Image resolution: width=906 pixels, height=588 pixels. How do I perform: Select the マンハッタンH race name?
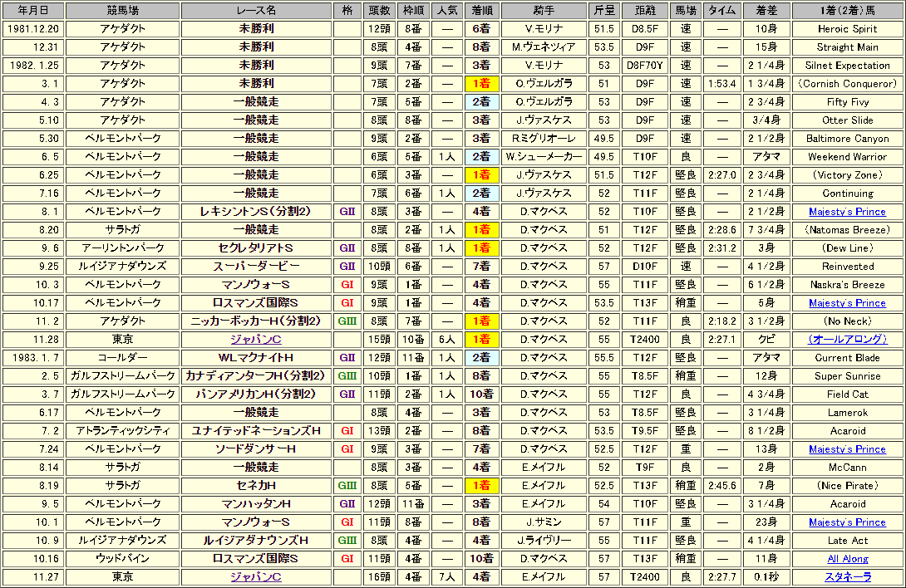(257, 503)
